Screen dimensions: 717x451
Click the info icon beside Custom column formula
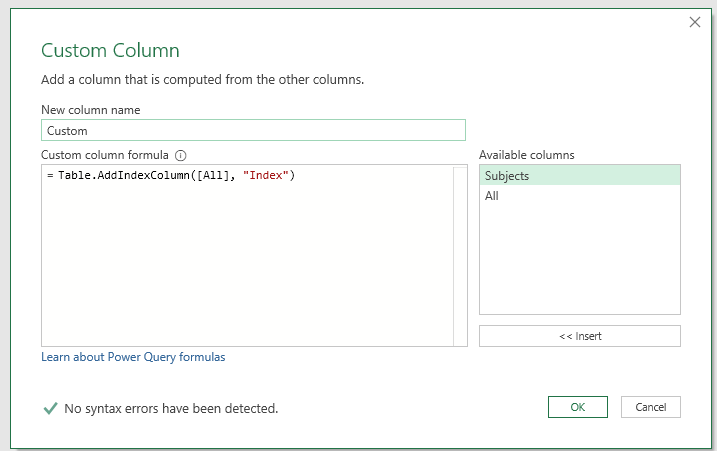(x=181, y=156)
